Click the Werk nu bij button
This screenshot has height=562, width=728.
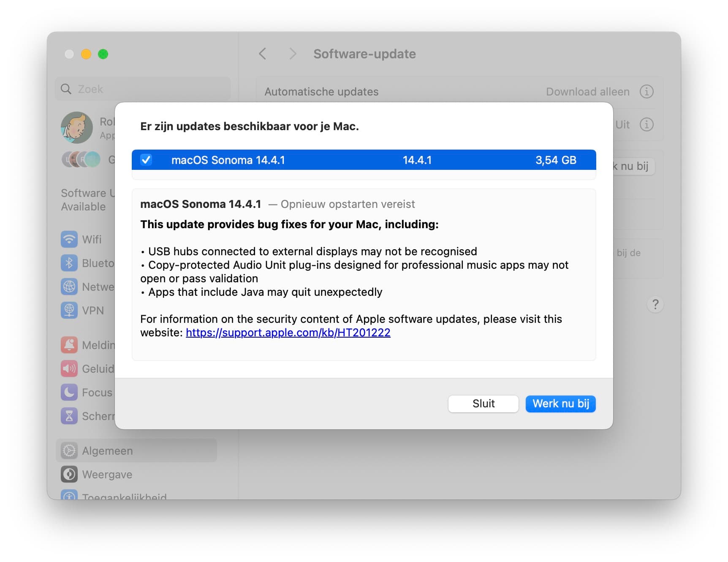pyautogui.click(x=560, y=404)
